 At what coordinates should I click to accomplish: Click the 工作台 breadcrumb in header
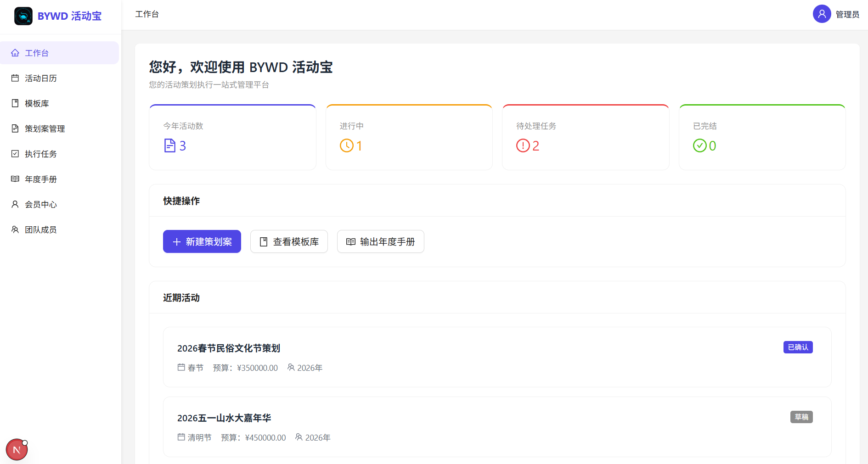point(147,14)
